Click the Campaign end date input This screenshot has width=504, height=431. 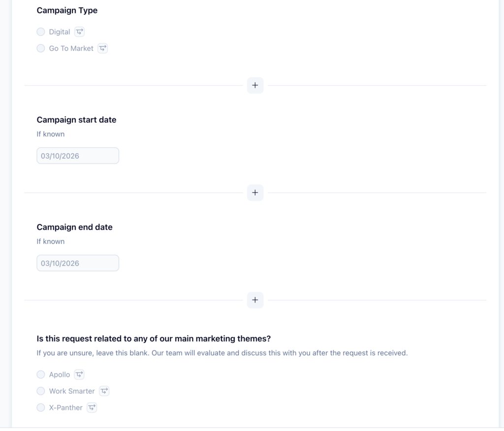[78, 264]
